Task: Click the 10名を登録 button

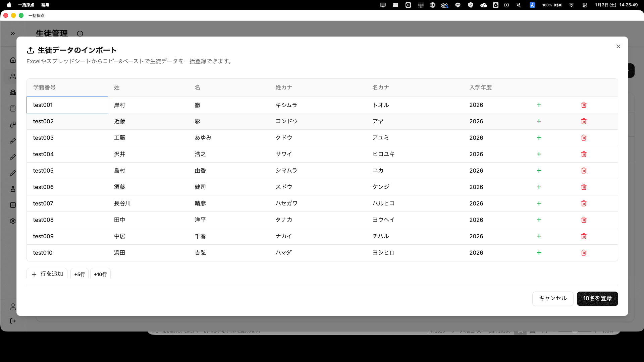Action: click(597, 298)
